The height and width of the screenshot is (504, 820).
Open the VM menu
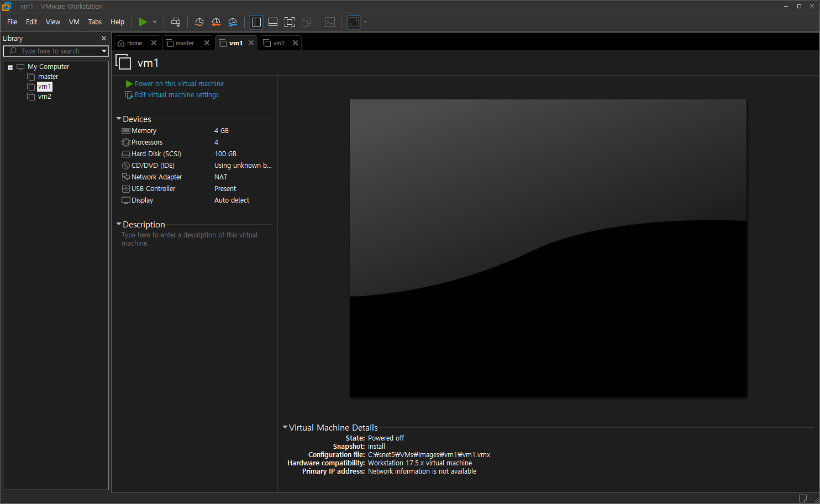point(74,22)
